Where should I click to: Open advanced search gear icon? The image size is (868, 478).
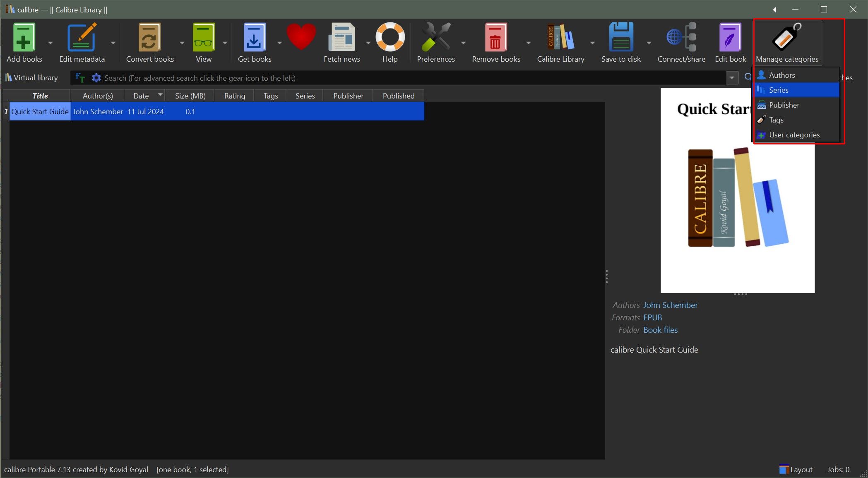[96, 78]
